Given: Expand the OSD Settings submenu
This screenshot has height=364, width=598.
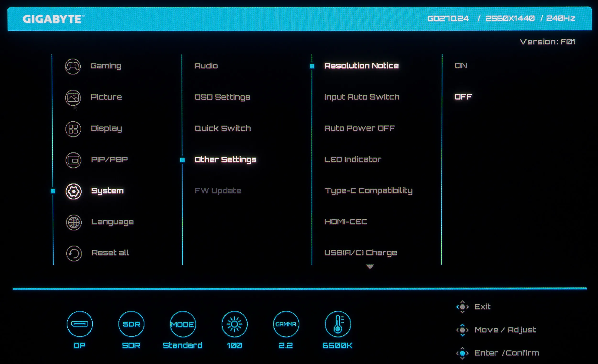Looking at the screenshot, I should point(222,97).
